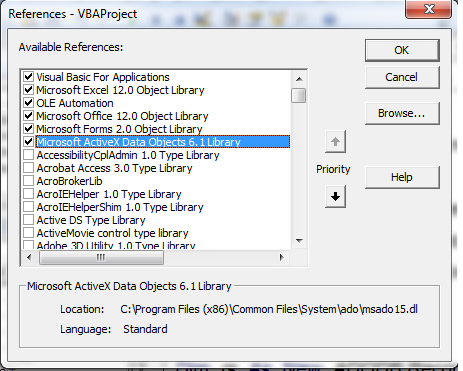Move reference down with Priority down arrow
The width and height of the screenshot is (463, 371).
[x=335, y=197]
